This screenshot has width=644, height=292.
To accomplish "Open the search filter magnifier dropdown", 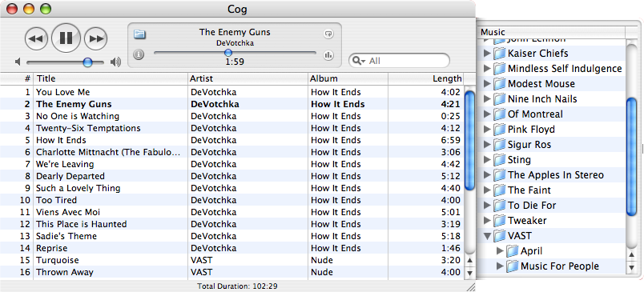I will [x=358, y=61].
